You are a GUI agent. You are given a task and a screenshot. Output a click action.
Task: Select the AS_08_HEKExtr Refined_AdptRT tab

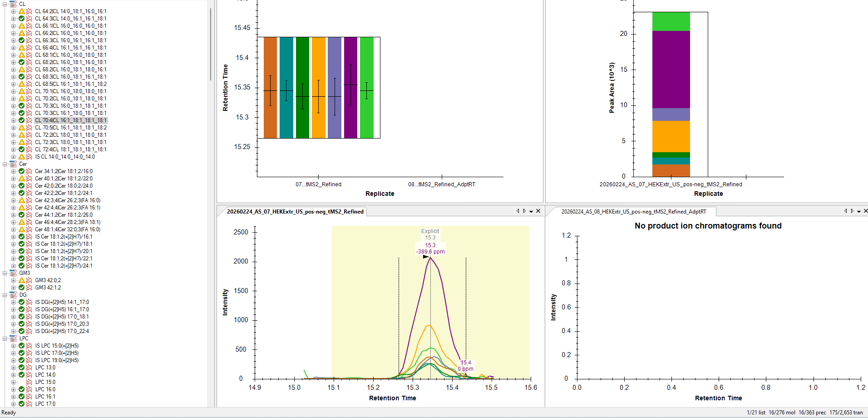pos(633,212)
